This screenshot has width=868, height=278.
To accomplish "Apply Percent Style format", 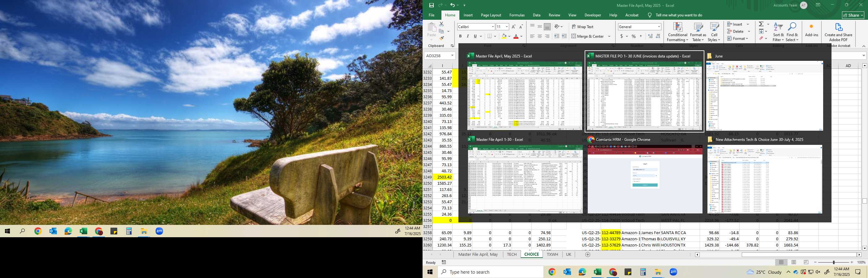I will point(634,36).
